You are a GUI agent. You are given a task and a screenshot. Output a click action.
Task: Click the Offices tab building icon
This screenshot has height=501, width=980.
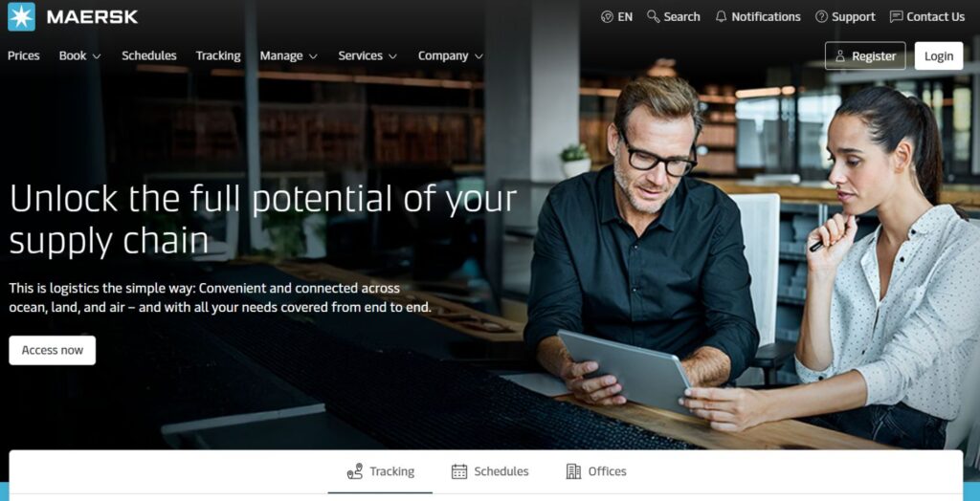(x=573, y=471)
